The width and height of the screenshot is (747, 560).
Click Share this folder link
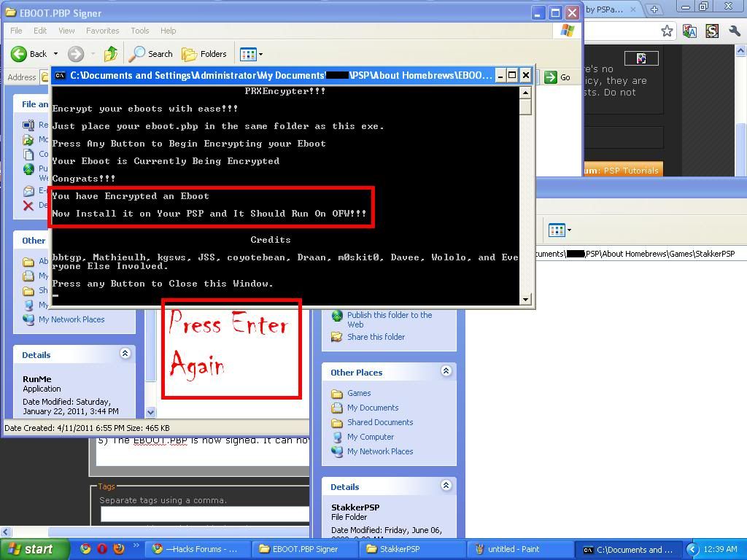point(376,337)
